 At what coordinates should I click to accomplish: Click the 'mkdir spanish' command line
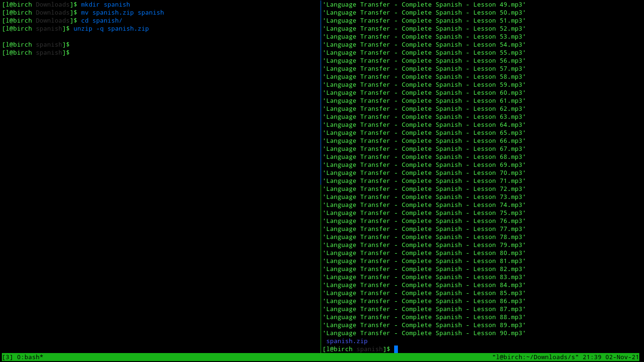coord(106,5)
